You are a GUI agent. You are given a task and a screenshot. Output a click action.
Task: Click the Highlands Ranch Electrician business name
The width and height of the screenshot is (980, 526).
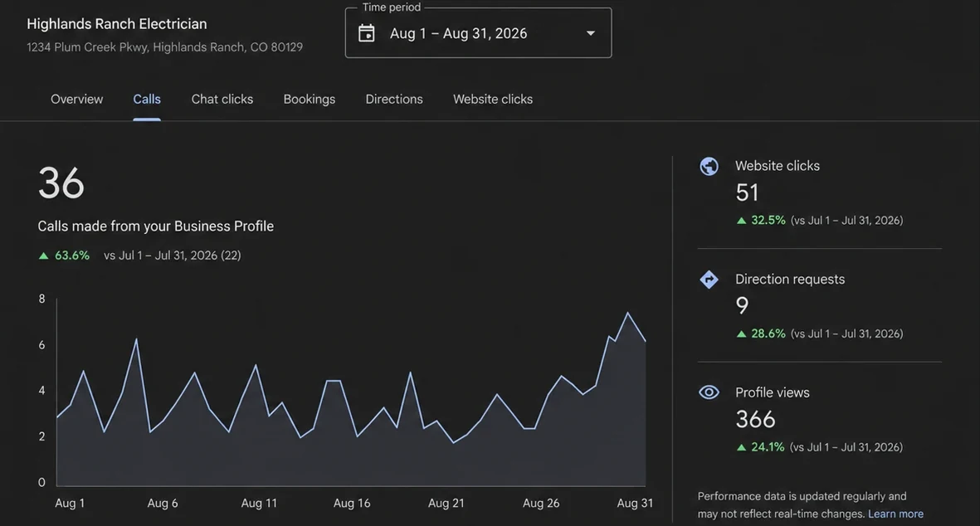(117, 24)
